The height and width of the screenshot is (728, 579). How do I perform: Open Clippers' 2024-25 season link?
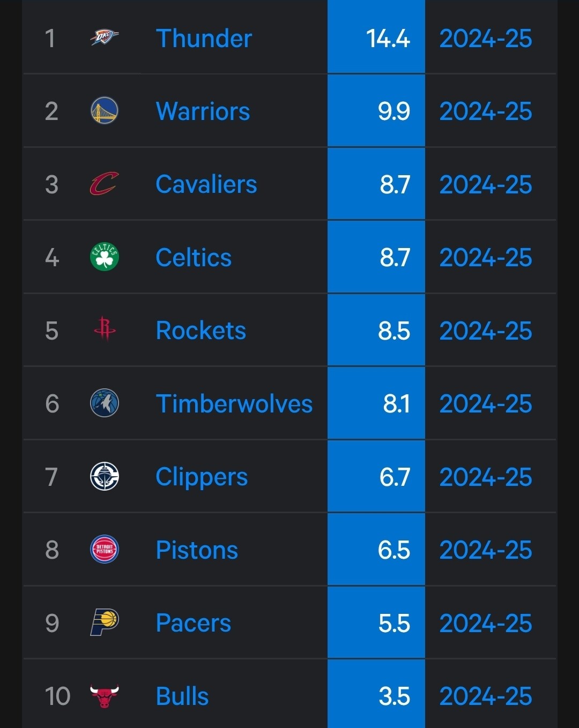[486, 477]
